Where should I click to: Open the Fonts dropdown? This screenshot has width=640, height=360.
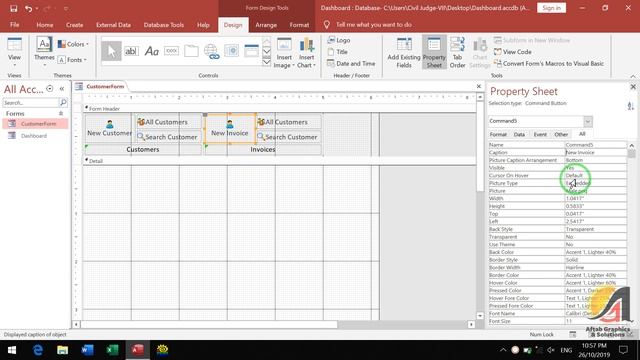73,60
